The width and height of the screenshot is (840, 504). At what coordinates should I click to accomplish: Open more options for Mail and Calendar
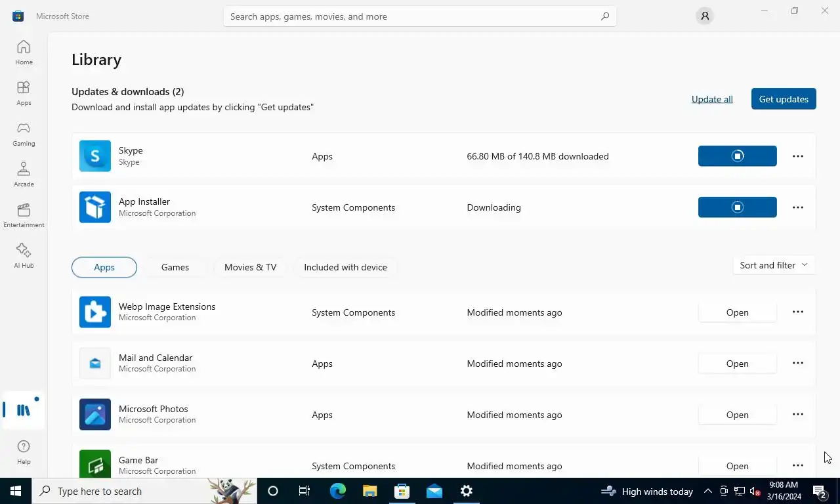pyautogui.click(x=798, y=364)
